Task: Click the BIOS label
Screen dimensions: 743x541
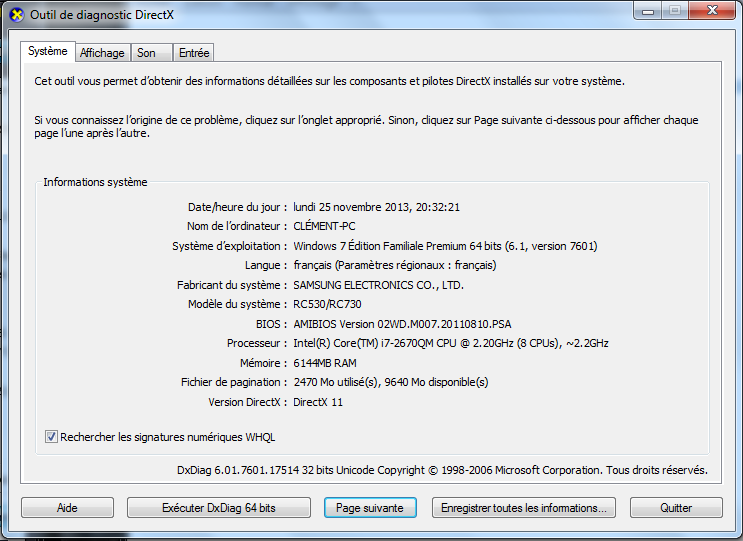Action: tap(271, 324)
